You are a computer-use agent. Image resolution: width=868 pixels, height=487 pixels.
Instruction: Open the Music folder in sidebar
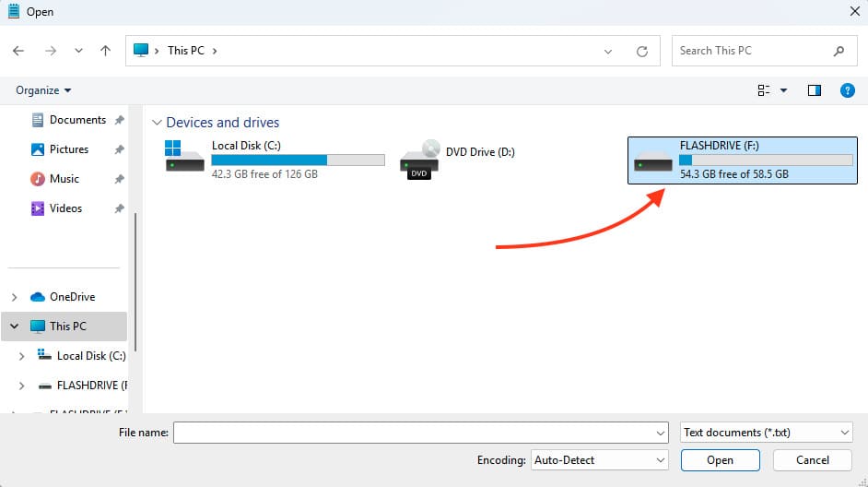pyautogui.click(x=65, y=179)
